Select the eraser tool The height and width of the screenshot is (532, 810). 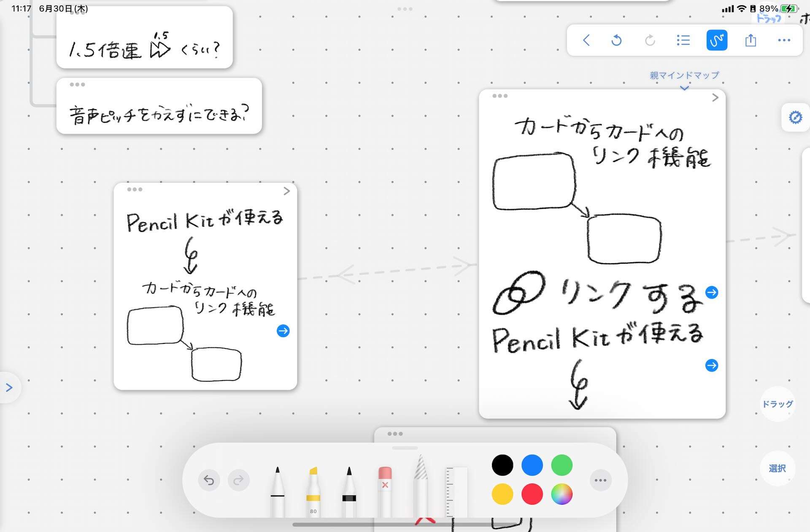385,491
